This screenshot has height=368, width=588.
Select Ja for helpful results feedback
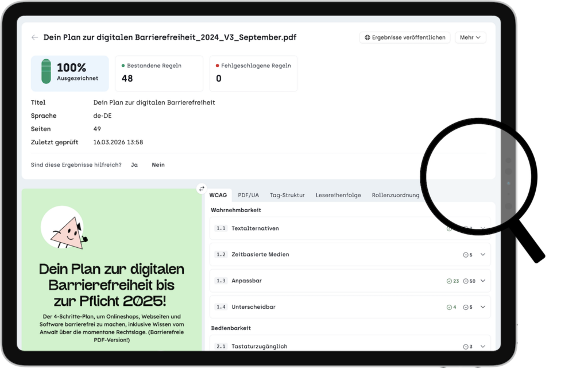coord(134,164)
